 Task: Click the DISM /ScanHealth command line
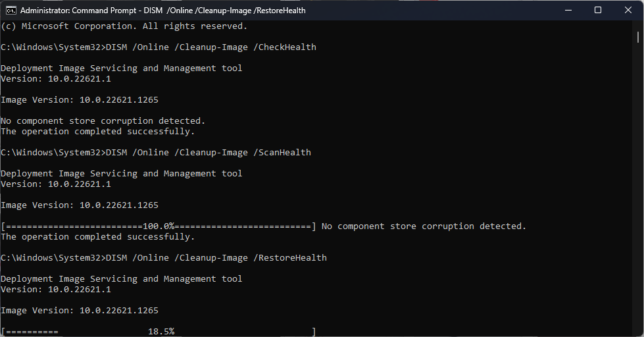[156, 153]
